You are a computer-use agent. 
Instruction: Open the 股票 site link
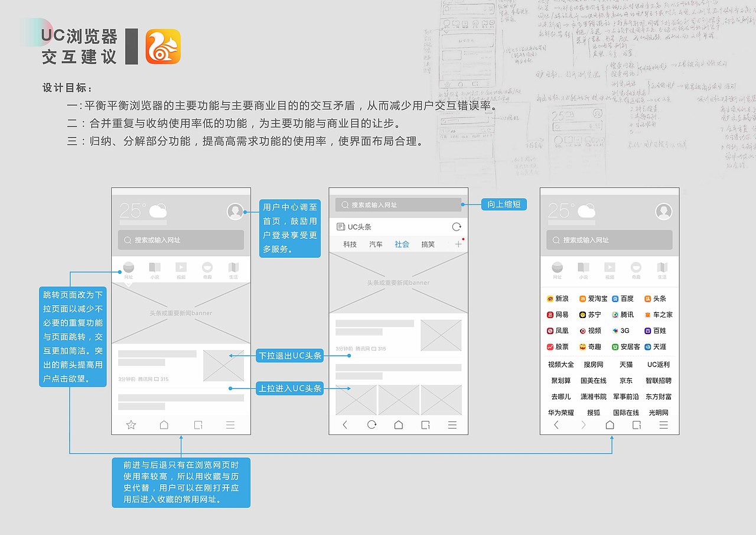point(558,346)
